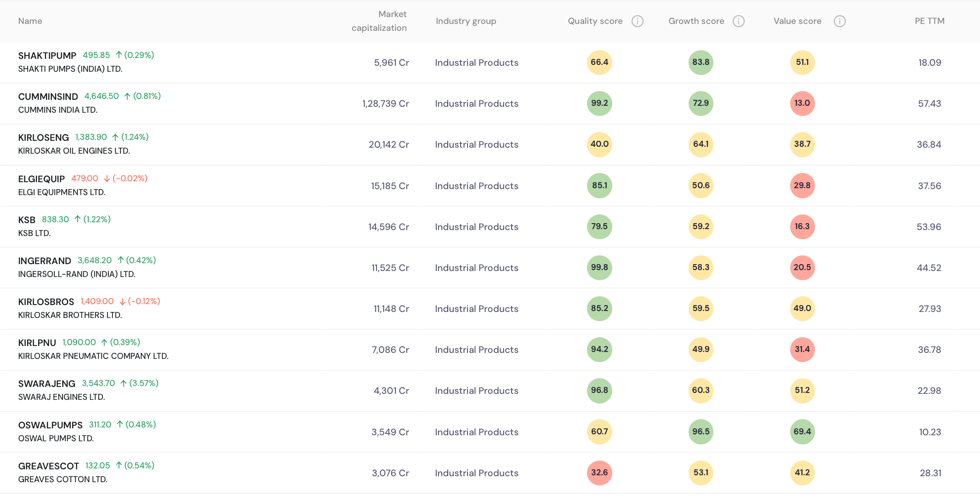Select PE TTM value 53.96
The height and width of the screenshot is (496, 980).
[929, 227]
